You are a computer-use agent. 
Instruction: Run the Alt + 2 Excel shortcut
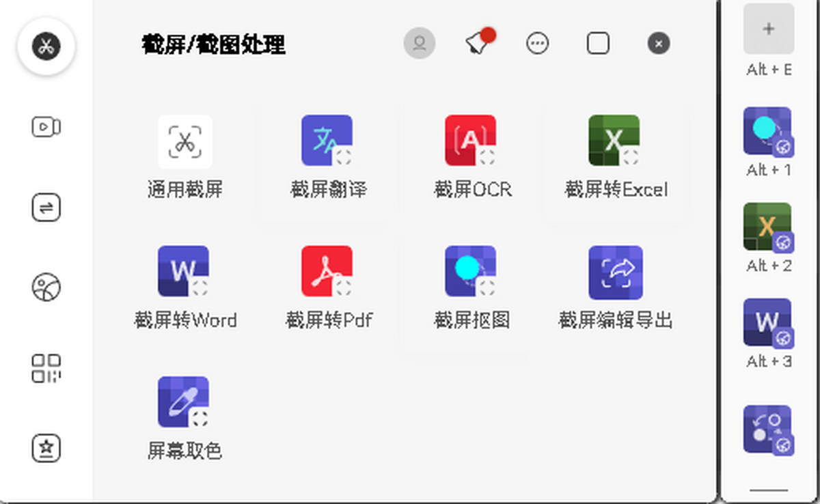pos(768,228)
